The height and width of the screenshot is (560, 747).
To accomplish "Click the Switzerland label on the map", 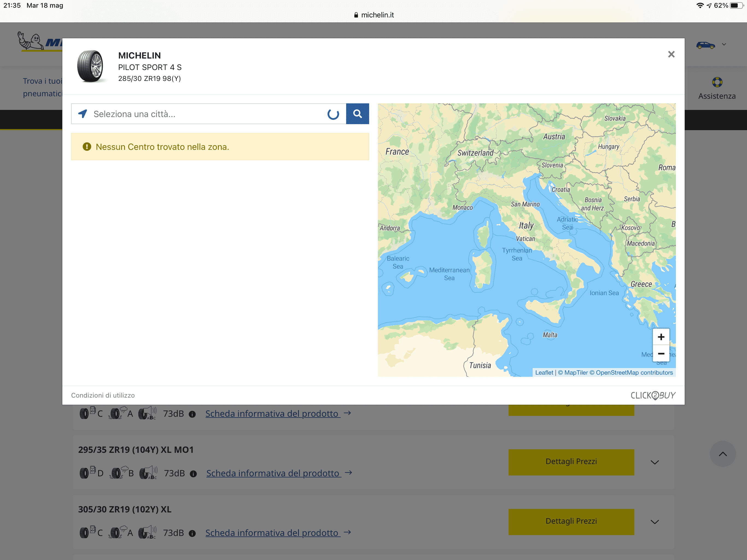I will click(x=475, y=153).
